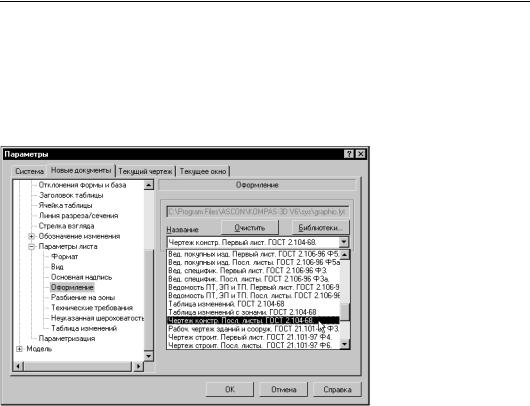The height and width of the screenshot is (406, 530).
Task: Choose Чертеж строит. Первый лист option
Action: tap(254, 337)
